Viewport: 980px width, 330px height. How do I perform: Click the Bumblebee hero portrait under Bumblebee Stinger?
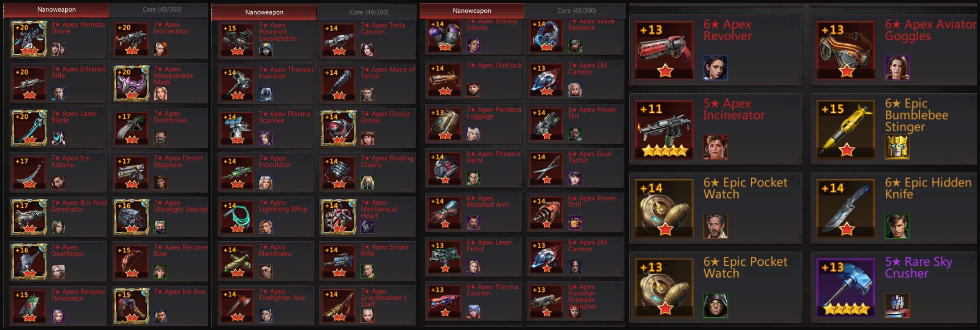897,147
